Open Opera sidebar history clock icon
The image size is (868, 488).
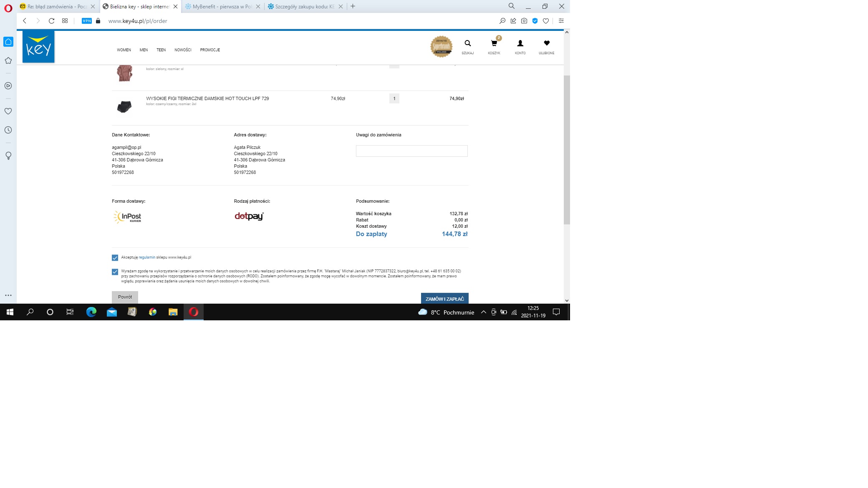[8, 130]
